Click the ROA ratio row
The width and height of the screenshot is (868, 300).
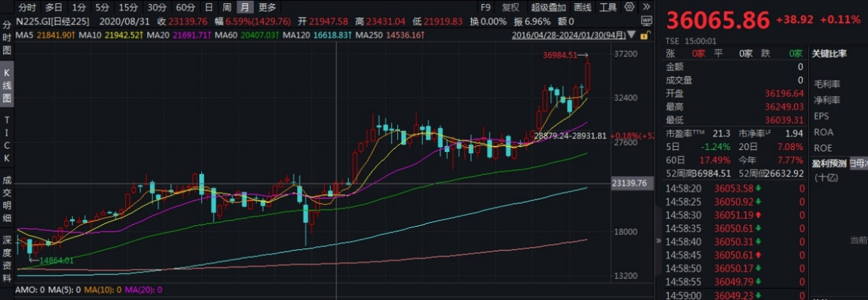(823, 132)
